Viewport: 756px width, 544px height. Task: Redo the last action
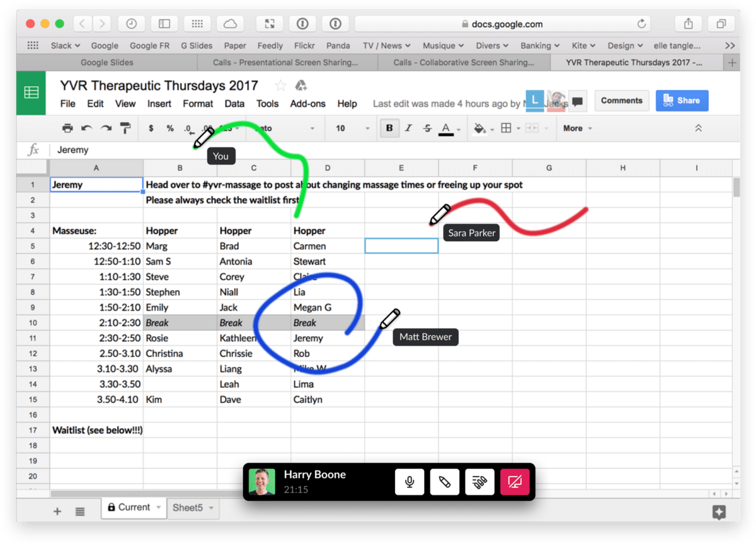pyautogui.click(x=106, y=128)
